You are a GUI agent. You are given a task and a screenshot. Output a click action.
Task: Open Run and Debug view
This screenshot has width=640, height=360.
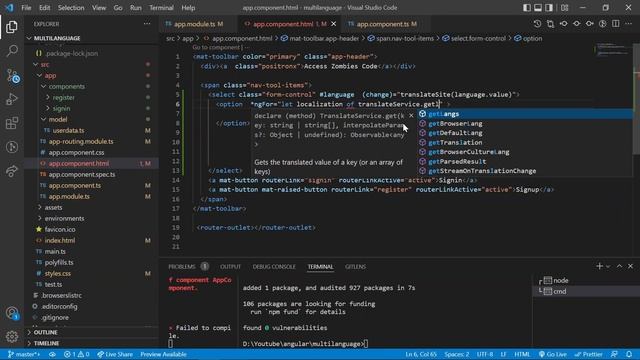click(12, 99)
